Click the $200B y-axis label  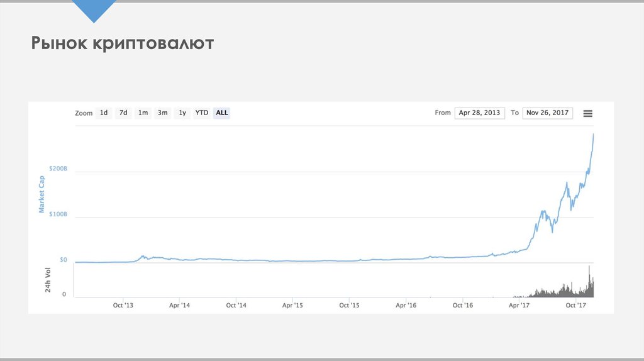[x=58, y=170]
